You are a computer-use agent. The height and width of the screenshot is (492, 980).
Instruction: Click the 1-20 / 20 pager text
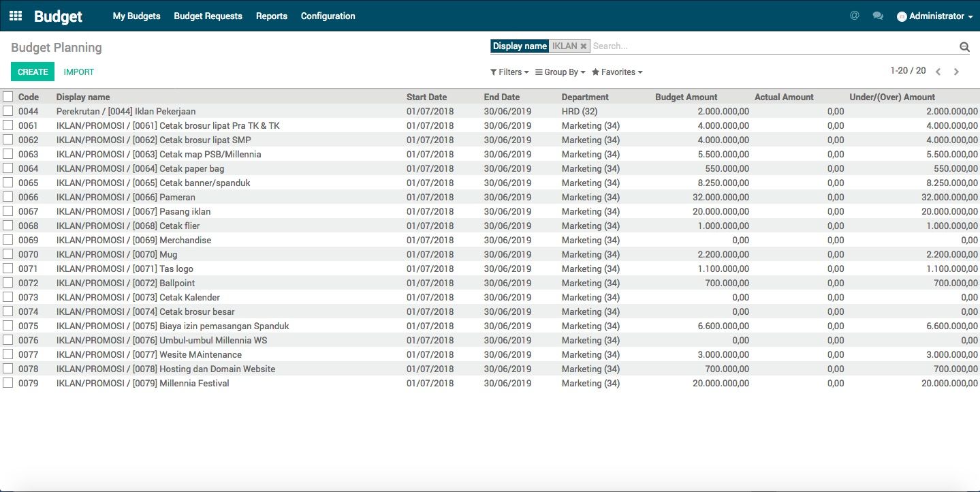[x=908, y=71]
